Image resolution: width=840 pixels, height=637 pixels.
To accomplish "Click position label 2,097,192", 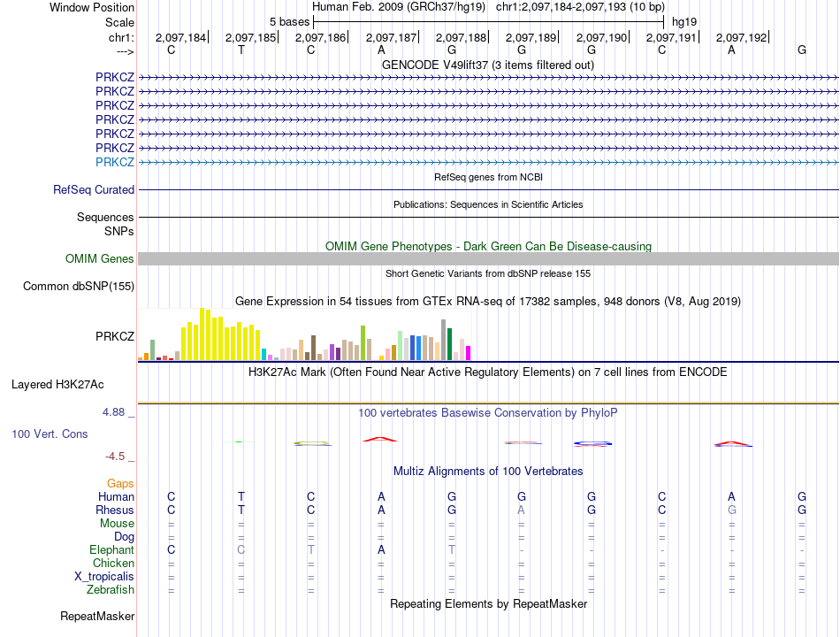I will 742,37.
